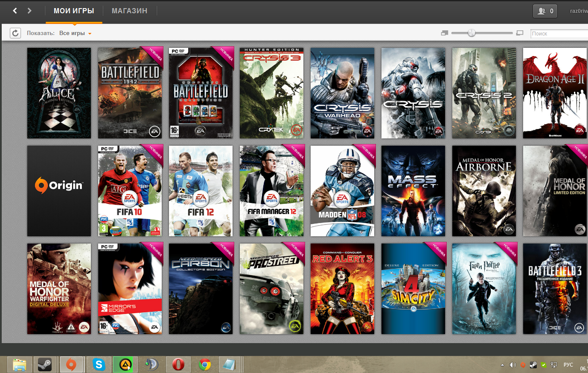Click the black Origin logo tile

(59, 191)
